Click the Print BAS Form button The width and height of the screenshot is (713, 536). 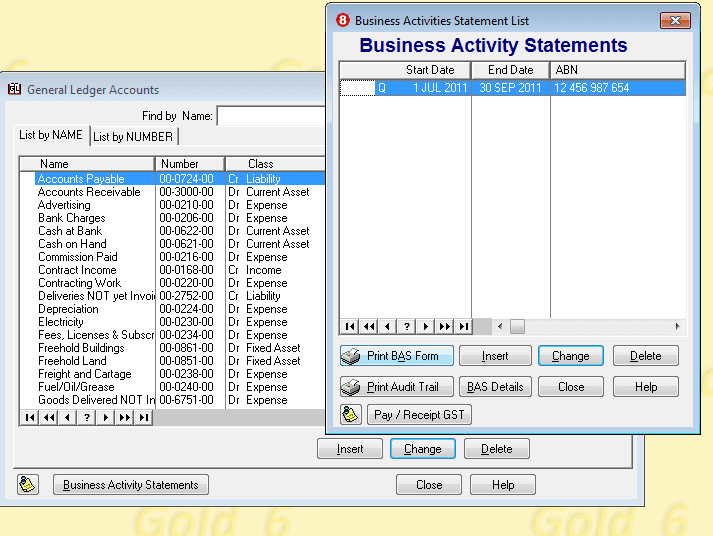397,356
